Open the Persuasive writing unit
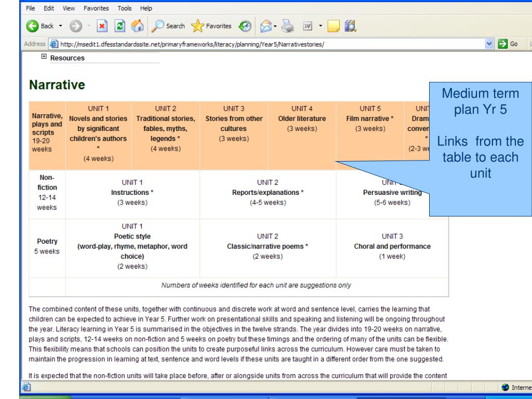 click(392, 192)
